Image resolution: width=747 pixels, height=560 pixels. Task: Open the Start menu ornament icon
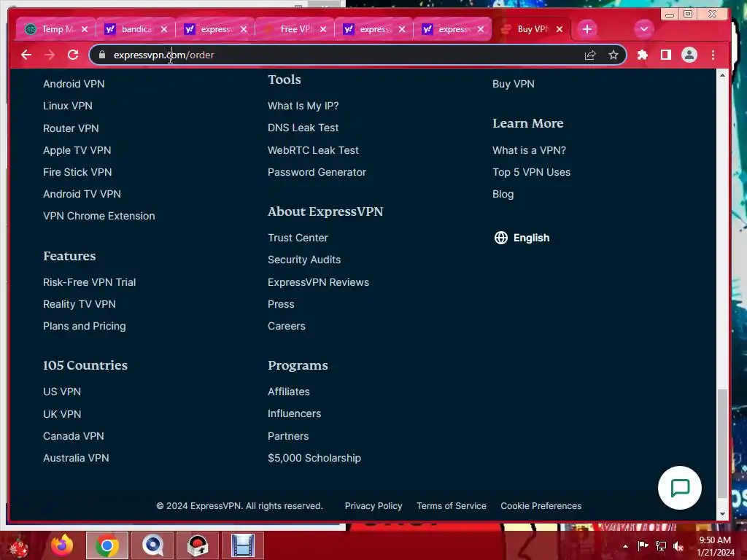[18, 546]
